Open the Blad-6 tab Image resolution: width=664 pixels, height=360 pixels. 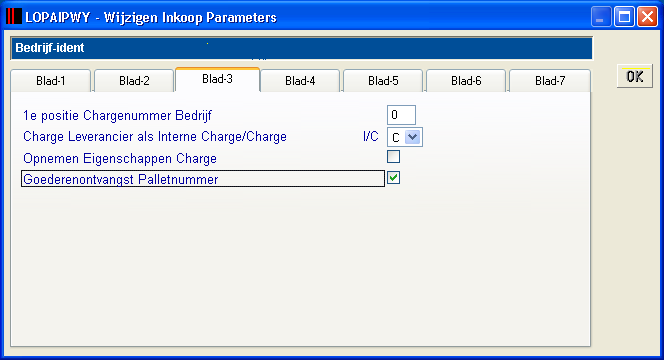pyautogui.click(x=466, y=80)
